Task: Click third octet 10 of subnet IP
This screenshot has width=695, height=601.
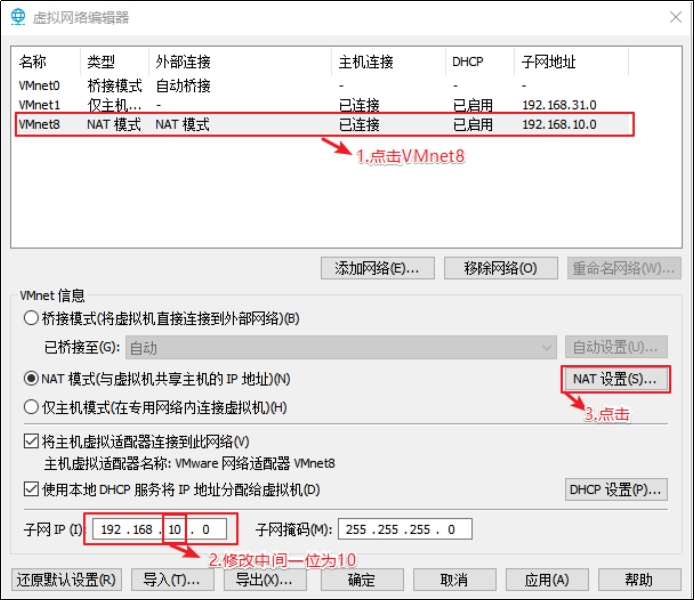Action: pos(175,529)
